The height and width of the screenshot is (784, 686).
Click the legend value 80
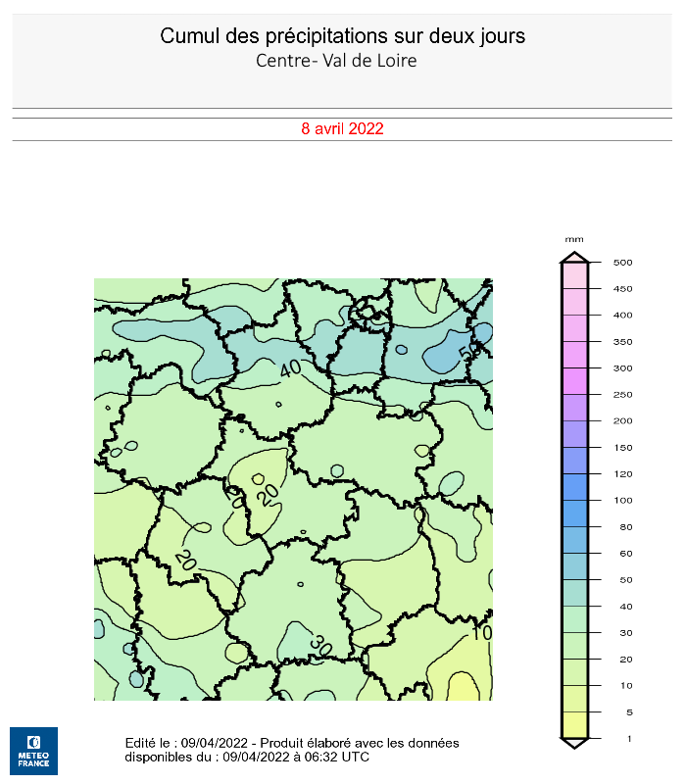pyautogui.click(x=626, y=527)
